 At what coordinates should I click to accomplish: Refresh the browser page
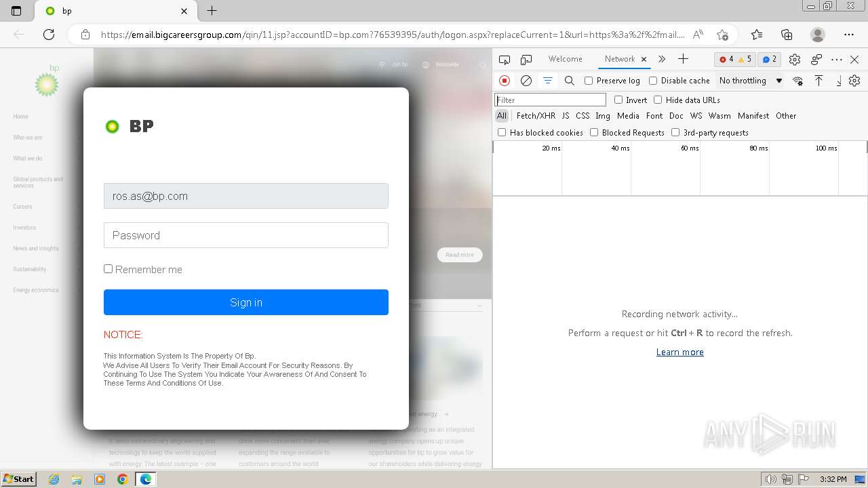point(49,35)
